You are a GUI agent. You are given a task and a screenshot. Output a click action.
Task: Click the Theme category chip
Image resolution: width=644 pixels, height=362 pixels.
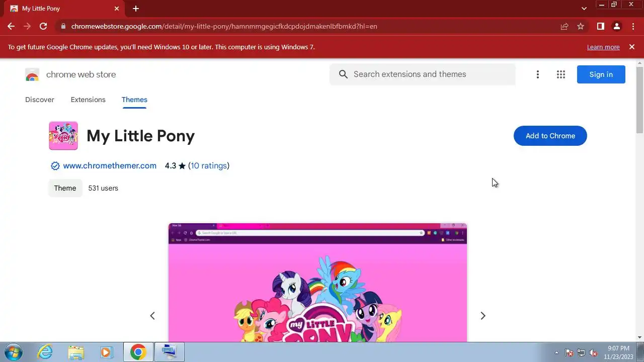(x=65, y=188)
